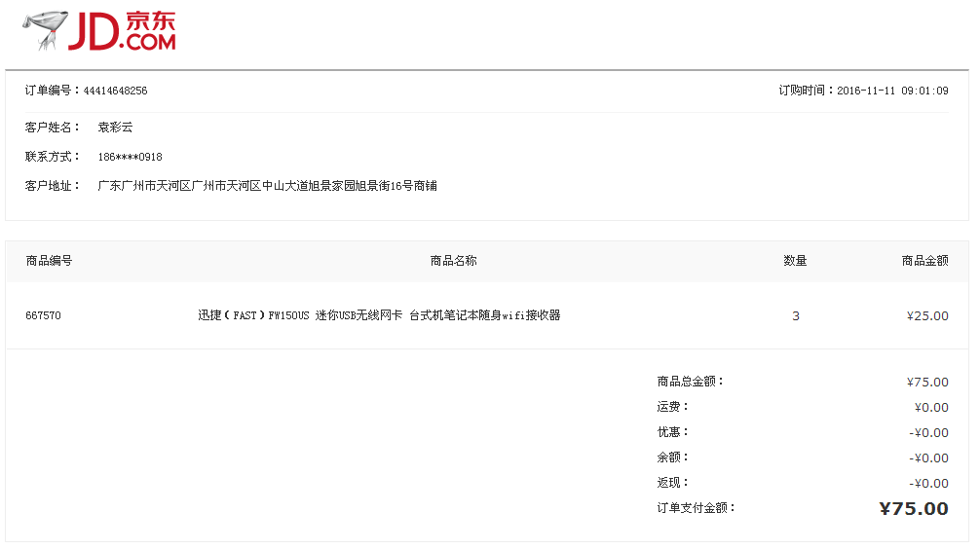The image size is (980, 549).
Task: Click the 商品编号 column header
Action: pos(49,261)
